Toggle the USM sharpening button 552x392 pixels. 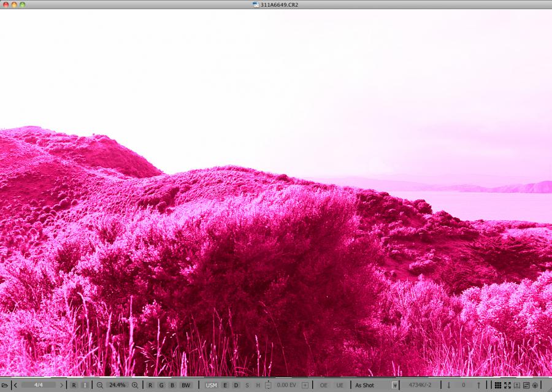pyautogui.click(x=211, y=385)
